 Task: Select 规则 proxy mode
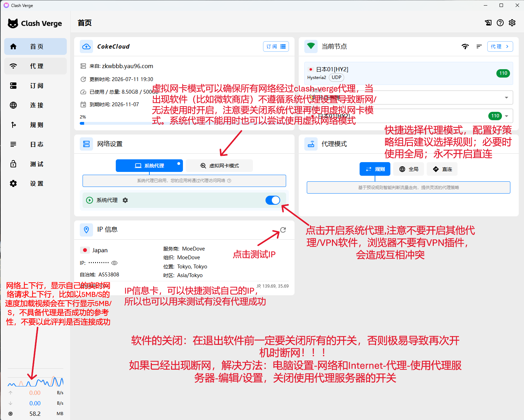click(x=375, y=169)
